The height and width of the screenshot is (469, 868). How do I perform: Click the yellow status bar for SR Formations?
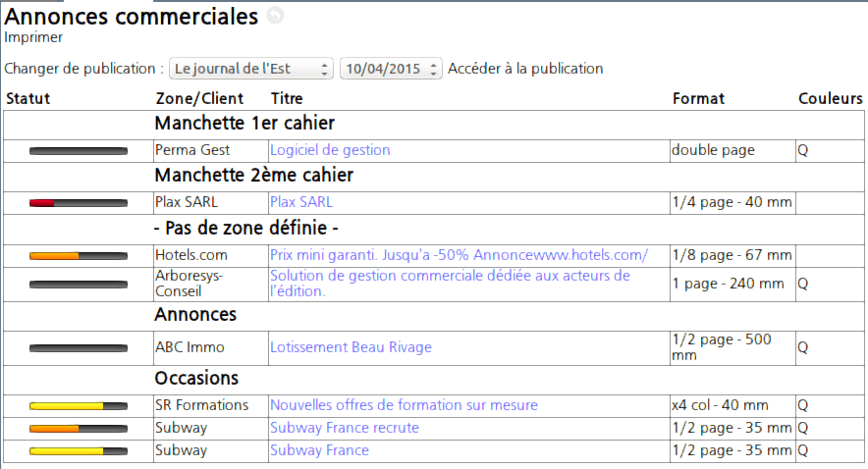pos(78,406)
